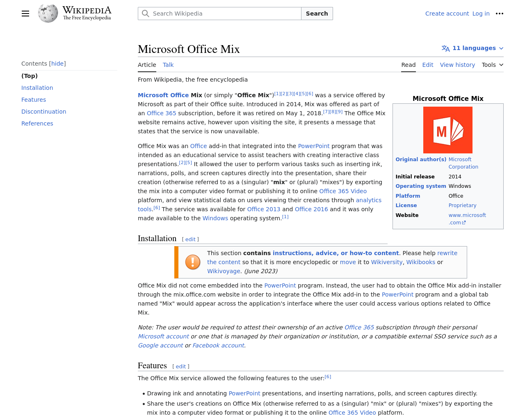Click the magnifying glass search icon
The width and height of the screenshot is (525, 420).
point(145,14)
